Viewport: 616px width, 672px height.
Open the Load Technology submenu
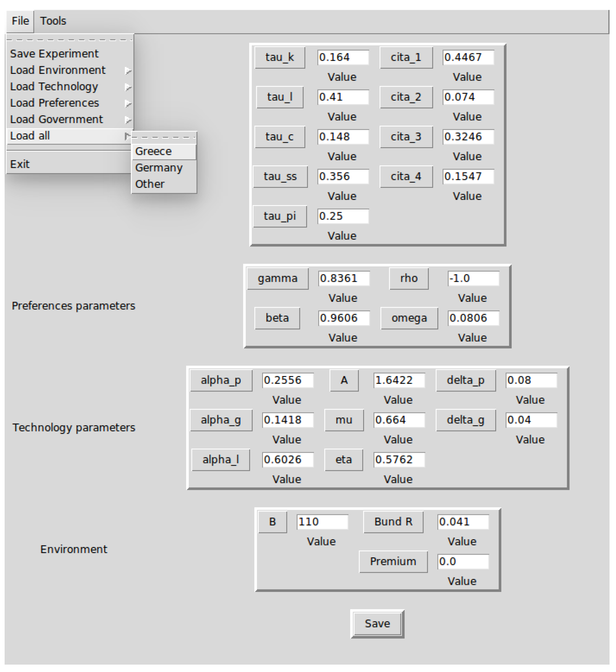(54, 87)
